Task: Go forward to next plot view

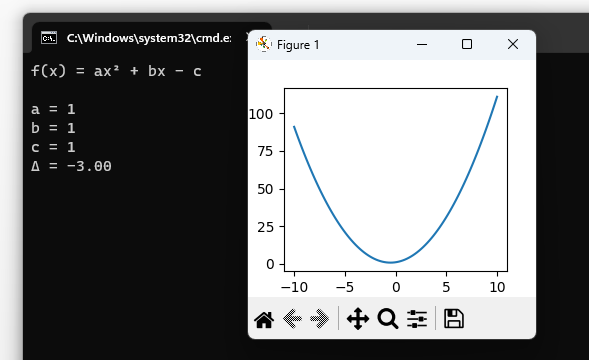Action: coord(319,319)
